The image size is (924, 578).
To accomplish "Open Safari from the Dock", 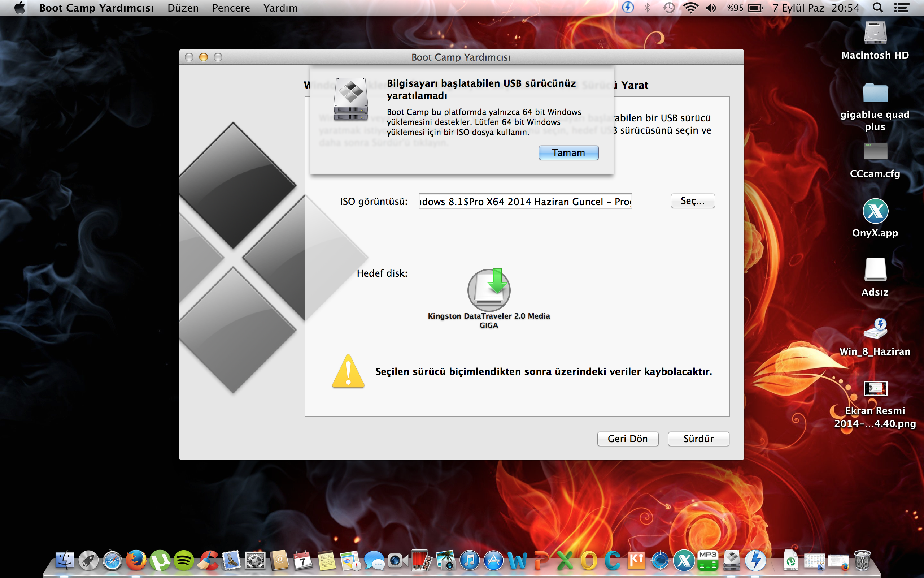I will click(x=112, y=561).
